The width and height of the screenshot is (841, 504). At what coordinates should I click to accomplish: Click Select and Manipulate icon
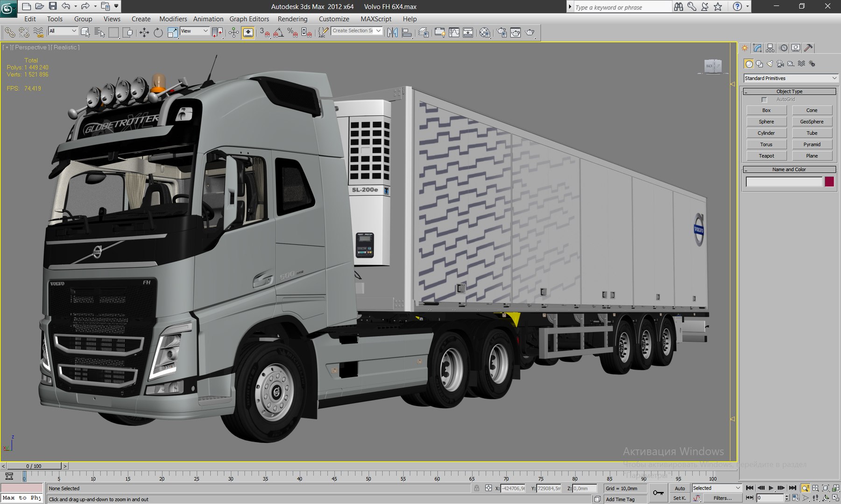pyautogui.click(x=233, y=32)
